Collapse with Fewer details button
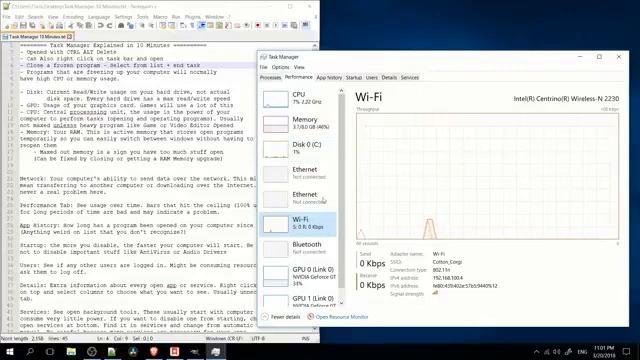 tap(281, 317)
